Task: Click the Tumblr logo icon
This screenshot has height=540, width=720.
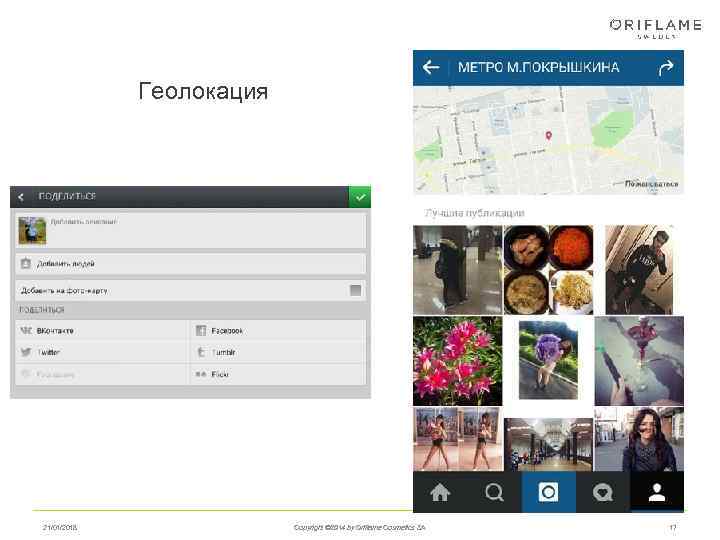Action: point(201,352)
